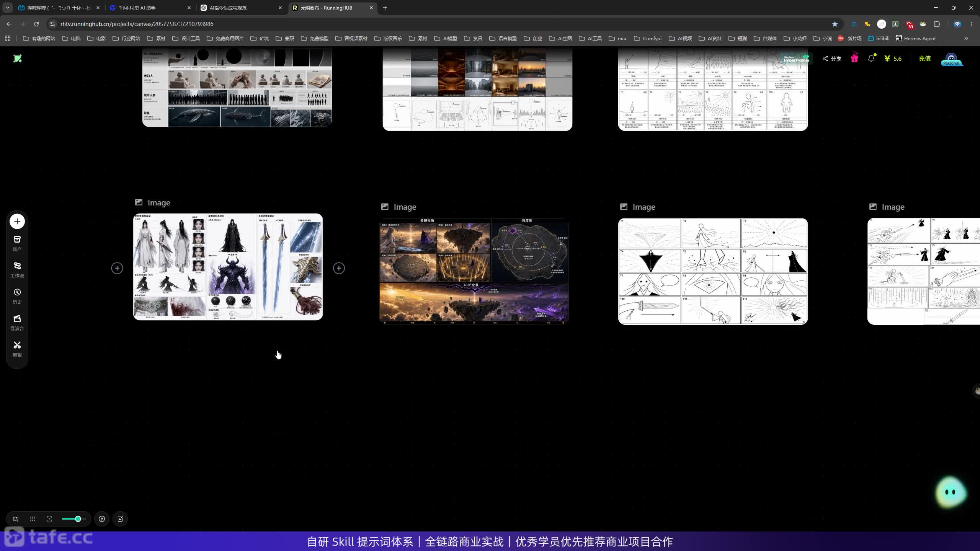Switch to the 千问-阿里 AI 助手 tab
Image resolution: width=980 pixels, height=551 pixels.
coord(149,8)
